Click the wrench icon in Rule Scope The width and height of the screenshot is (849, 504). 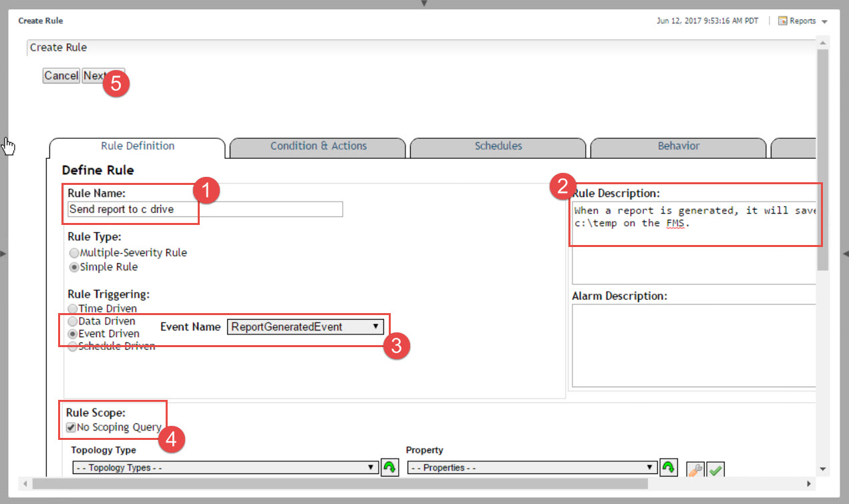(x=695, y=470)
